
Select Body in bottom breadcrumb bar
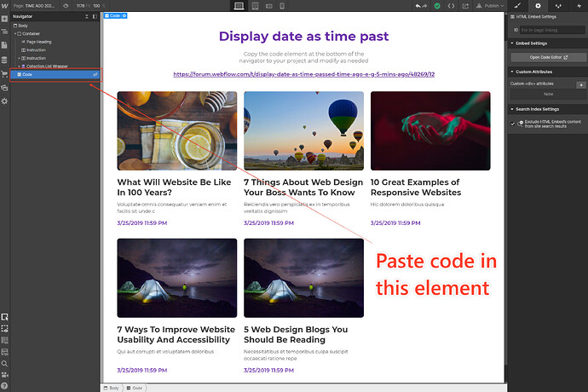click(x=112, y=388)
